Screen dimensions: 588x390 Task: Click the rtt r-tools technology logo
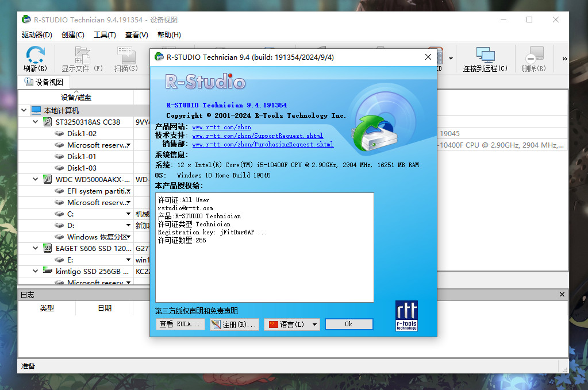coord(406,316)
